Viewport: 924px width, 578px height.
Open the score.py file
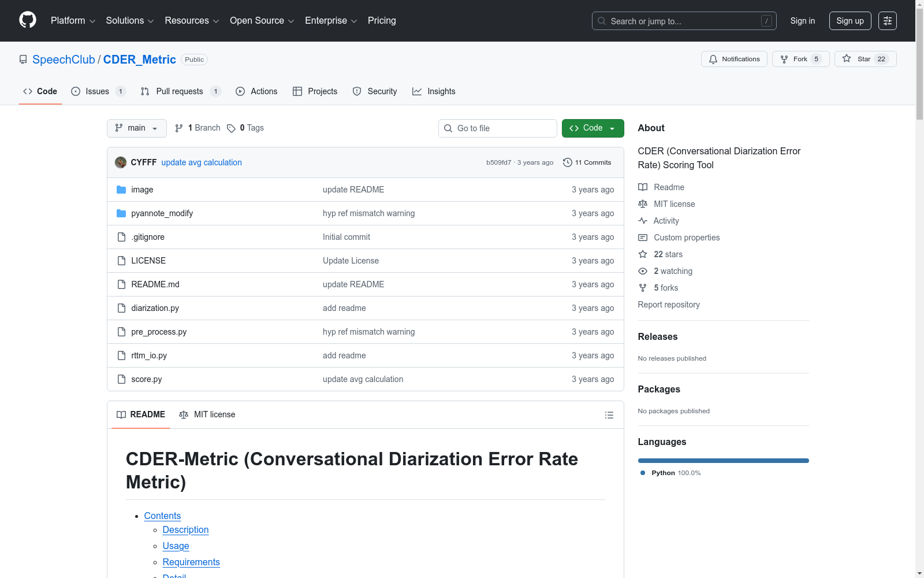(x=146, y=379)
